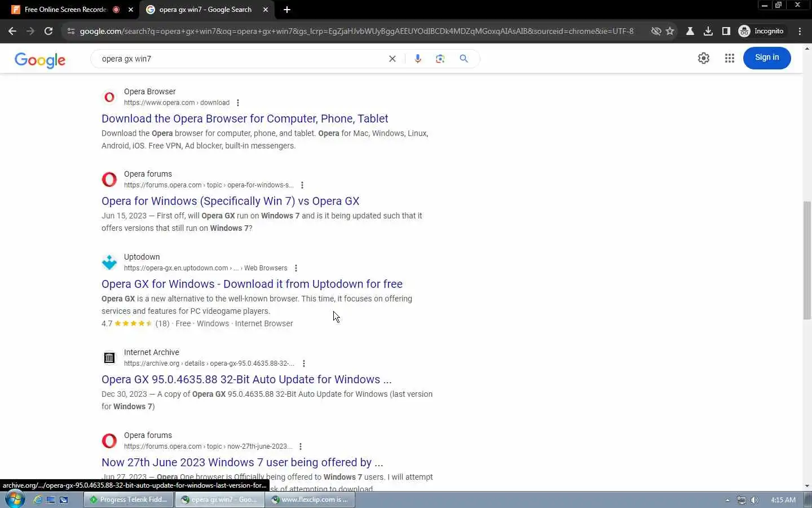Open Chrome's three-dot menu
Viewport: 812px width, 508px height.
800,31
